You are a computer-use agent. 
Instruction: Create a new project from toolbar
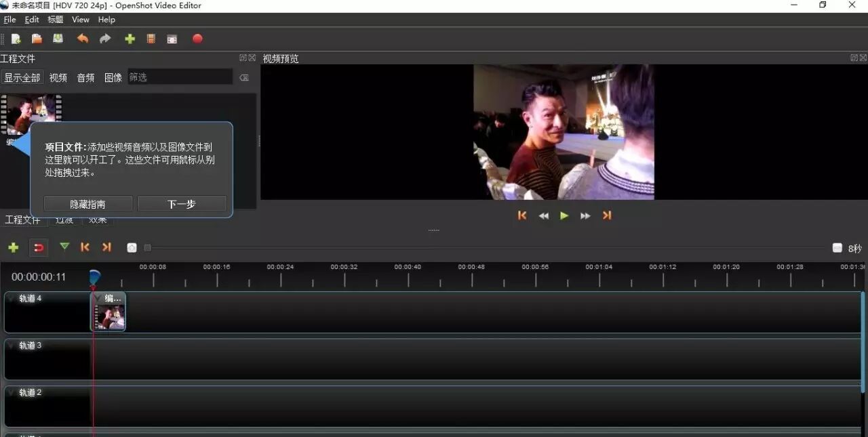pyautogui.click(x=16, y=39)
